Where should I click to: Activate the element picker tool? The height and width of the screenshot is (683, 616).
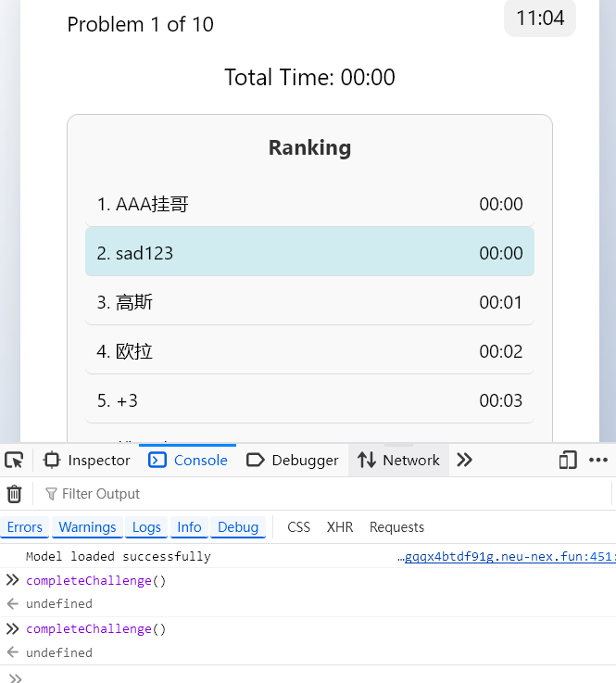point(14,461)
